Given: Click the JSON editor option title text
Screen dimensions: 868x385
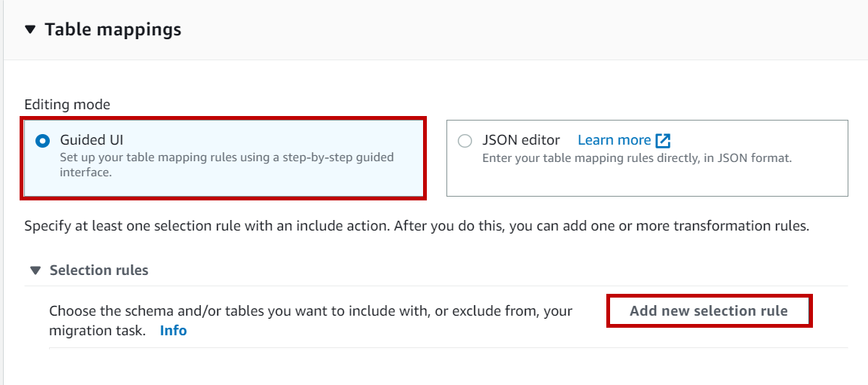Looking at the screenshot, I should (x=521, y=140).
